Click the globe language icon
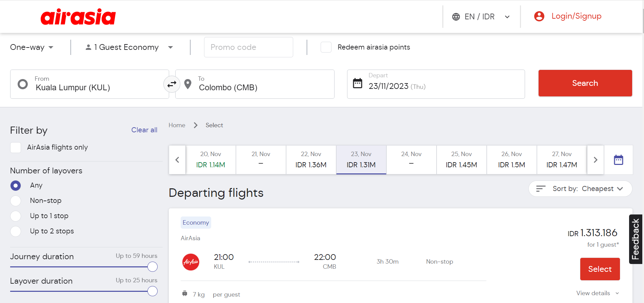The width and height of the screenshot is (644, 303). pyautogui.click(x=456, y=17)
